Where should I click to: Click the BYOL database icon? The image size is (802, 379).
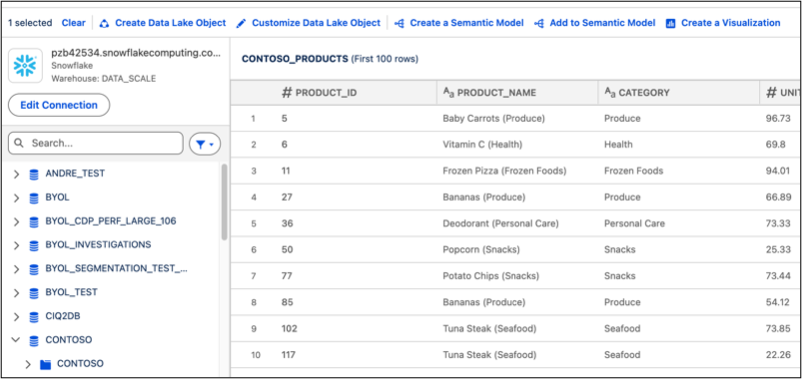pos(34,198)
